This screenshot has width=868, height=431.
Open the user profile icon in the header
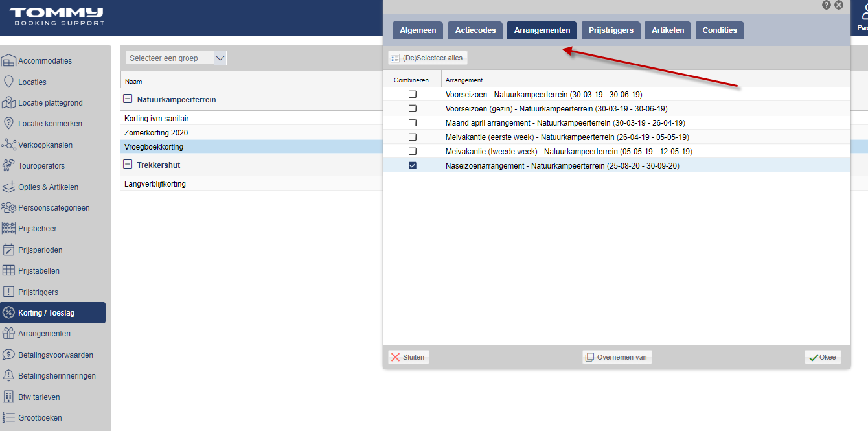[863, 13]
